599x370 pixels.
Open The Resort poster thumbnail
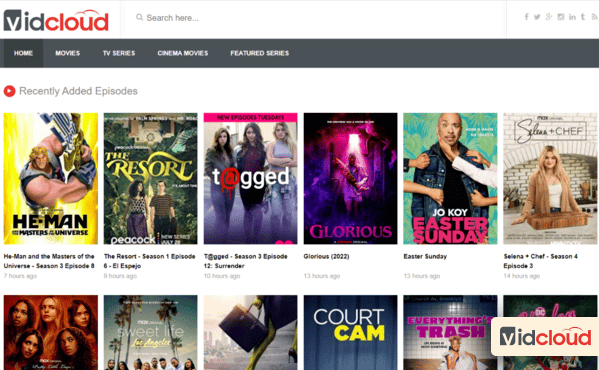pyautogui.click(x=151, y=178)
